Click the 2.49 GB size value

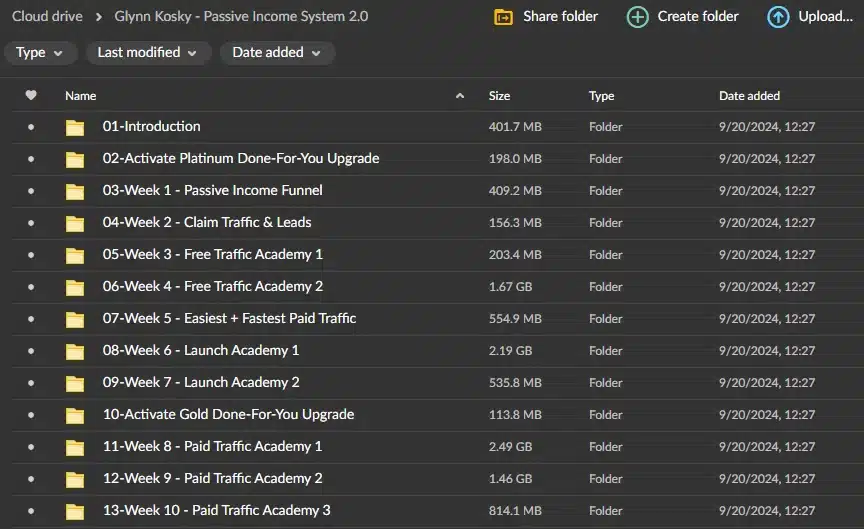pyautogui.click(x=510, y=446)
